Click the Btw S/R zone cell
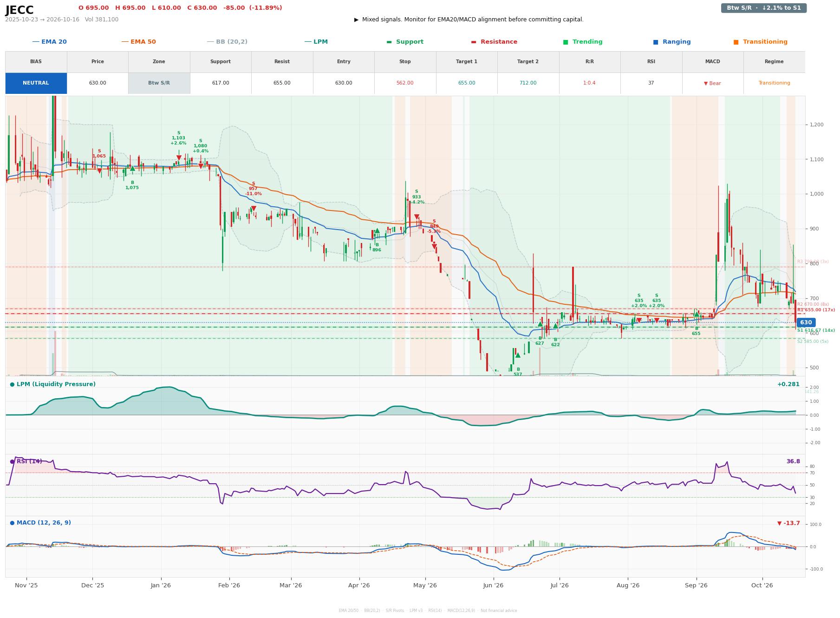 point(159,83)
